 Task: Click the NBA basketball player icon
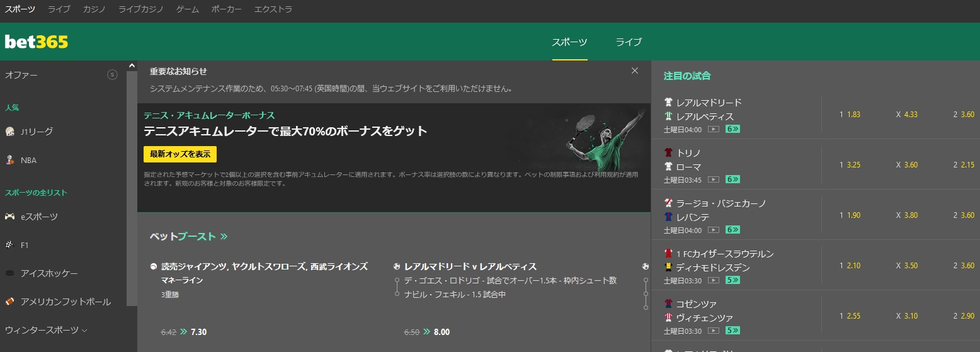point(9,160)
